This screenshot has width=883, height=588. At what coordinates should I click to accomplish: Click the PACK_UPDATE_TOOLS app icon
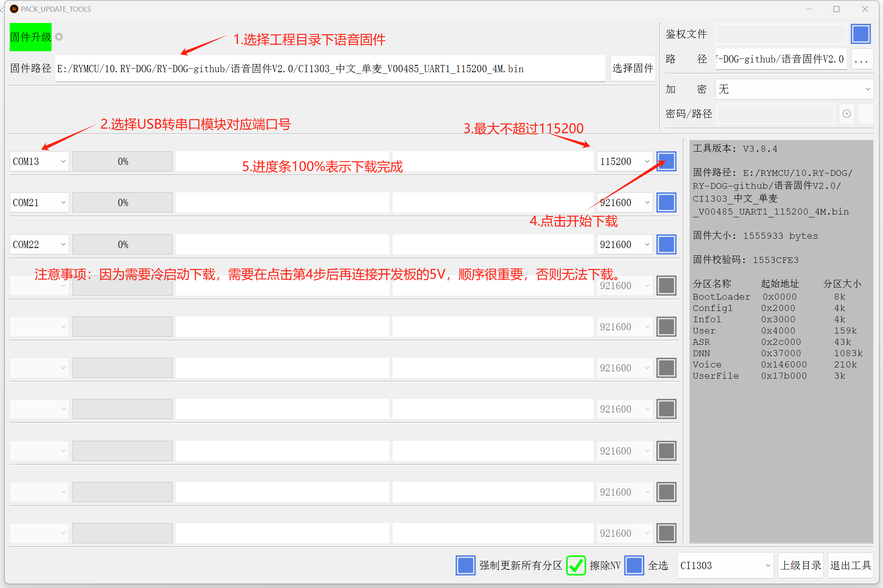pyautogui.click(x=14, y=9)
